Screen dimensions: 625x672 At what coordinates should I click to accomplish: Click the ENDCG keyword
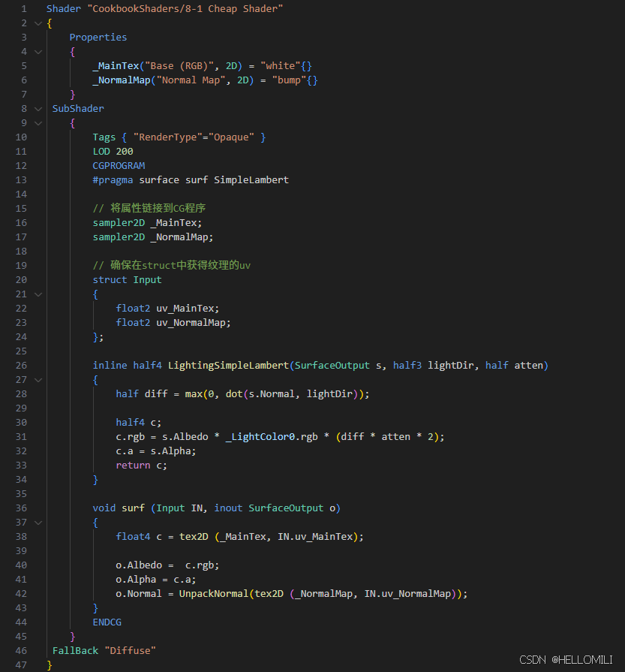point(107,622)
